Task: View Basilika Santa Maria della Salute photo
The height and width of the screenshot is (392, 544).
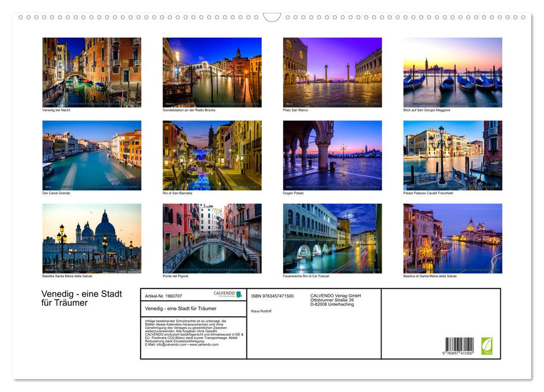Action: pyautogui.click(x=91, y=239)
